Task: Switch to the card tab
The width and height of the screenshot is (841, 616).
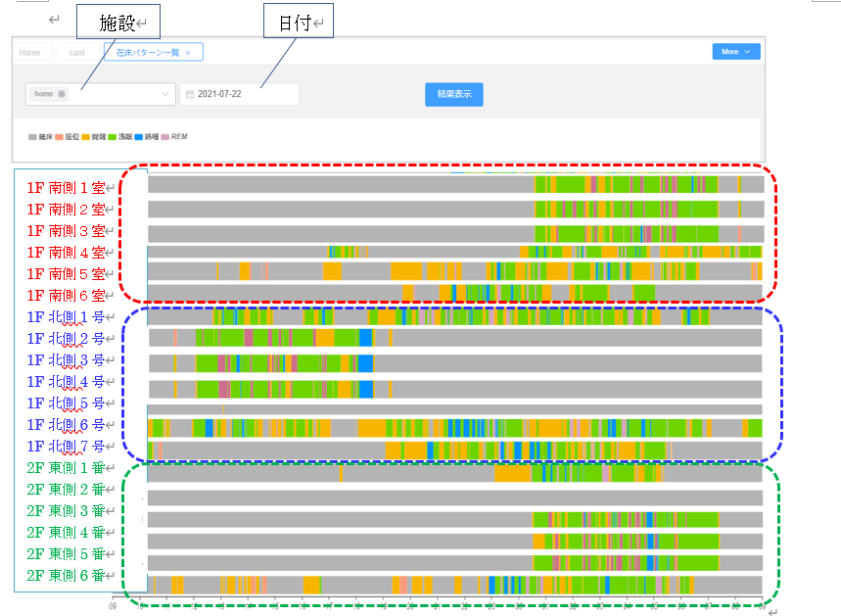Action: (x=76, y=52)
